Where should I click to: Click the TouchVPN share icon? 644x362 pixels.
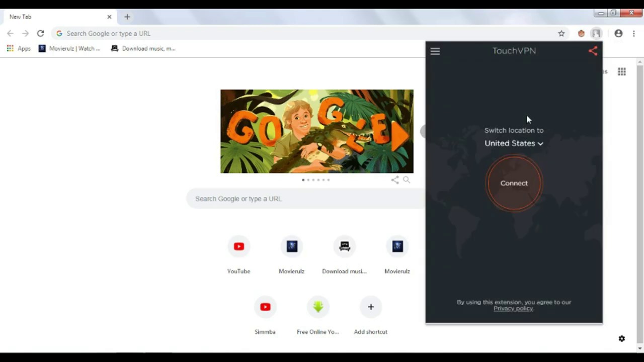tap(593, 51)
